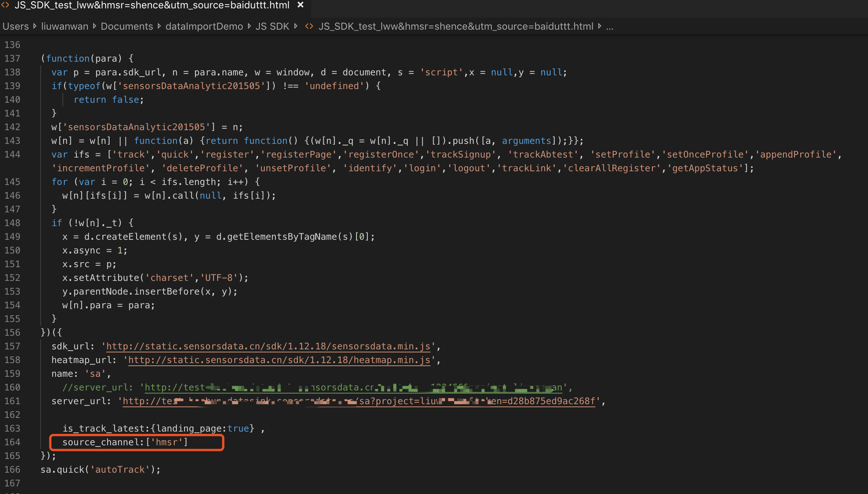Select the JS_SDK_test html file tab

point(152,5)
